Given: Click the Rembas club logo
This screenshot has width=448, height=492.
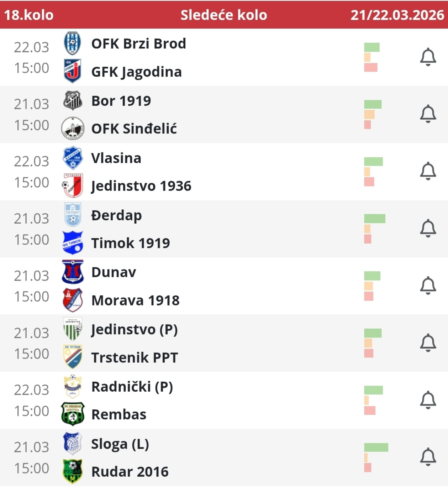Looking at the screenshot, I should pyautogui.click(x=73, y=414).
